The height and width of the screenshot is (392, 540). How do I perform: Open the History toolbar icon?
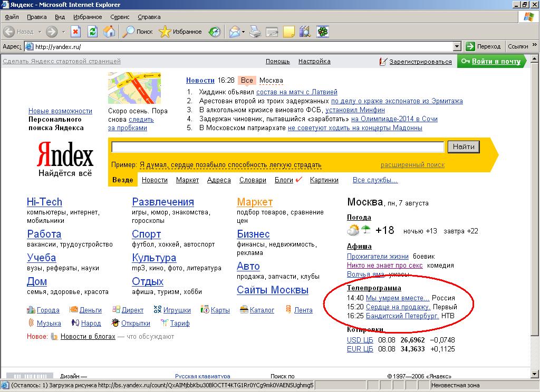[x=215, y=32]
